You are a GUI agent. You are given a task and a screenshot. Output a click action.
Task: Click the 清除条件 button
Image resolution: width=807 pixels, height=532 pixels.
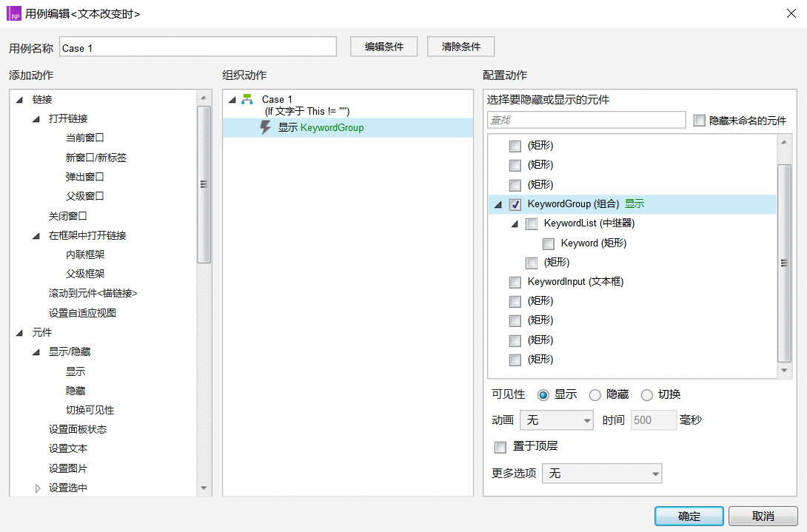461,47
